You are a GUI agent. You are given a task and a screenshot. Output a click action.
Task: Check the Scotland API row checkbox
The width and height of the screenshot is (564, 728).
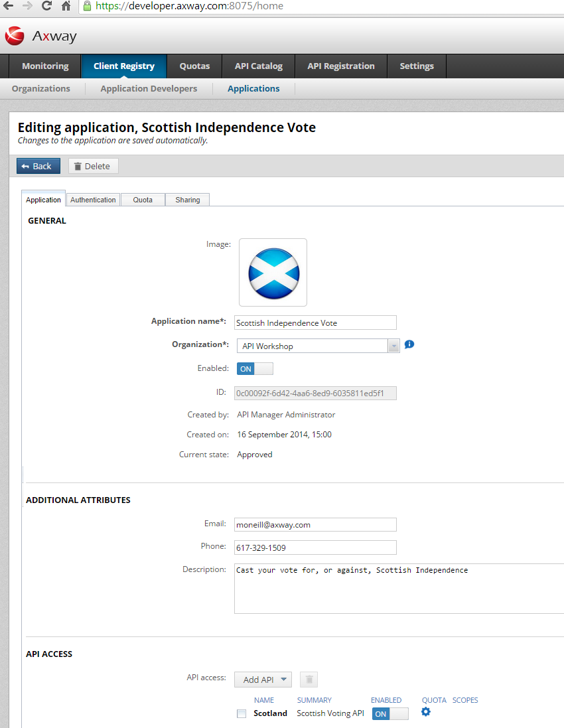click(242, 713)
